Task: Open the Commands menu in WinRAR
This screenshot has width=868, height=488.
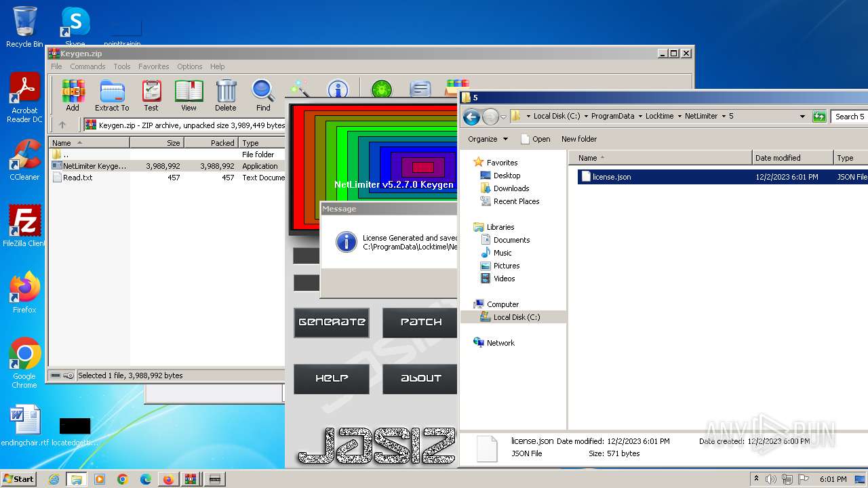Action: (x=87, y=66)
